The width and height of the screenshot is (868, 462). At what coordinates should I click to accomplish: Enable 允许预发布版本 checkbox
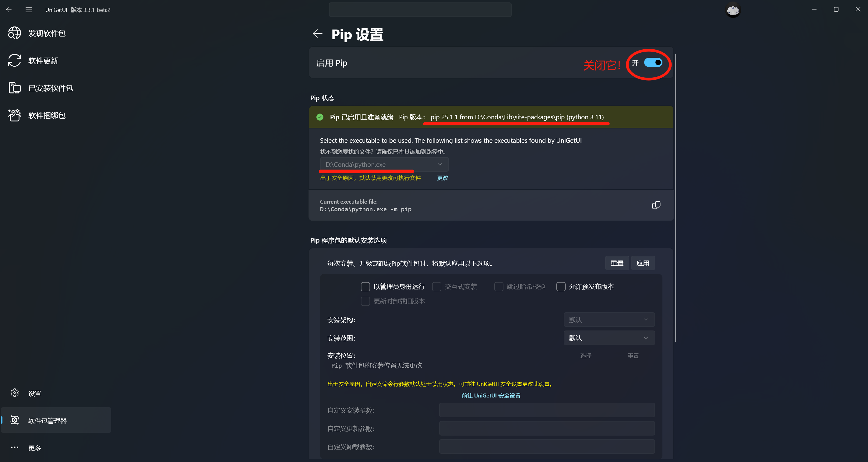pos(561,287)
